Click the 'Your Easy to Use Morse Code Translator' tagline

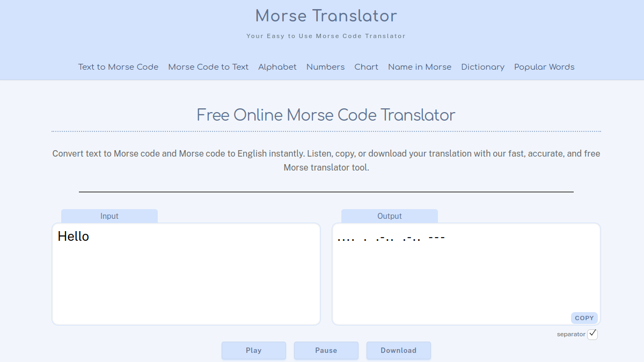point(326,36)
